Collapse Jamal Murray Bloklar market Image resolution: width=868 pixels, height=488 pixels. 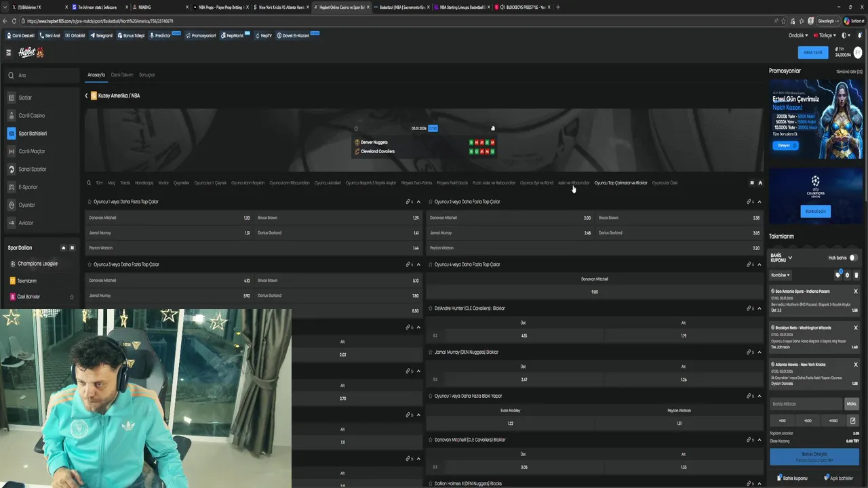click(759, 352)
